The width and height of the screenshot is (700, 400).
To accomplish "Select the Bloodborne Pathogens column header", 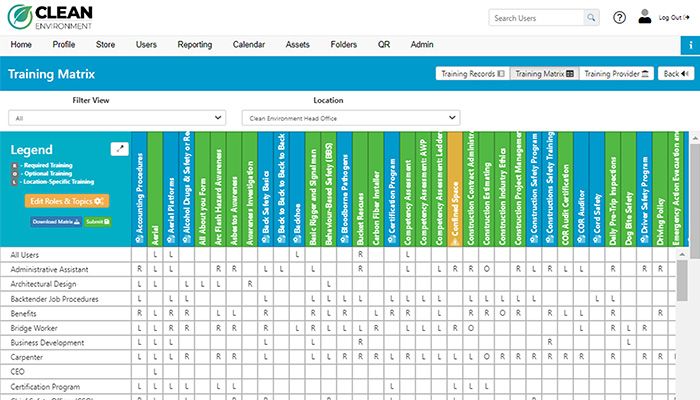I will pos(344,189).
